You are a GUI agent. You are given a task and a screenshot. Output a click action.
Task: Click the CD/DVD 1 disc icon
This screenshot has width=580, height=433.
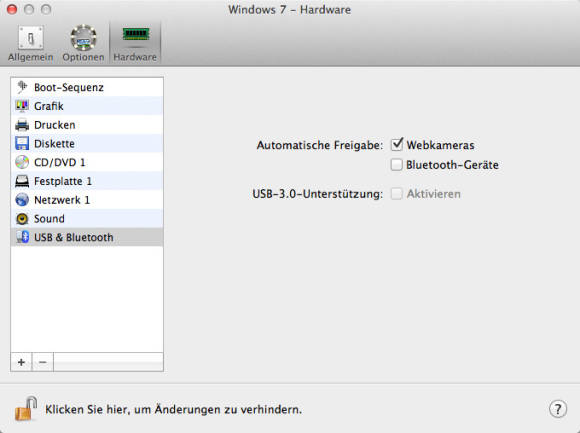tap(22, 162)
